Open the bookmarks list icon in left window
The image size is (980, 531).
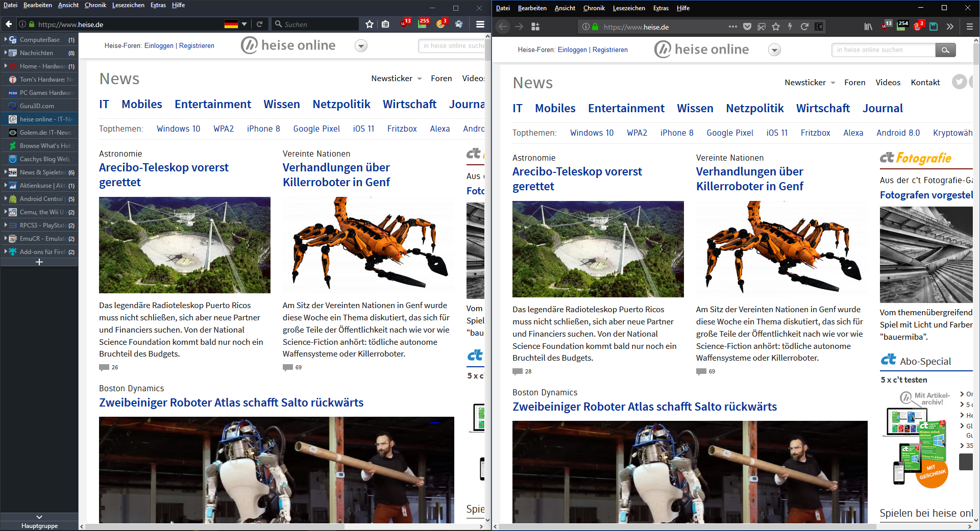point(385,24)
